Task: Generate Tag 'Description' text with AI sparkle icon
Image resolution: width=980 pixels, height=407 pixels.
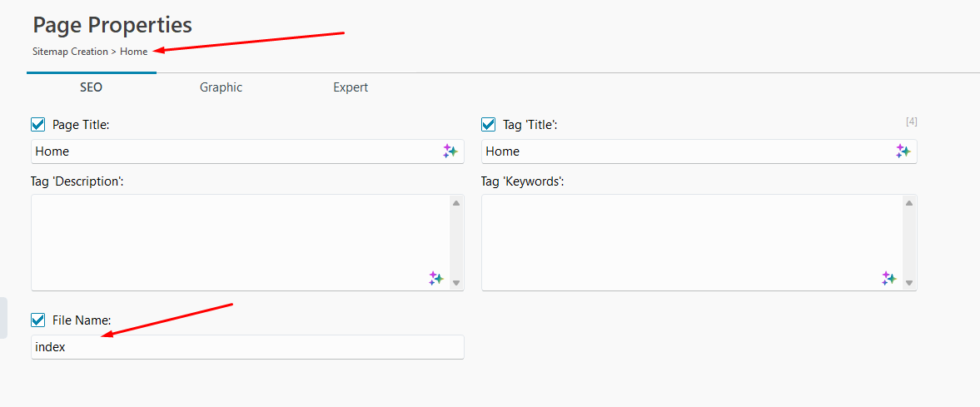Action: click(436, 279)
